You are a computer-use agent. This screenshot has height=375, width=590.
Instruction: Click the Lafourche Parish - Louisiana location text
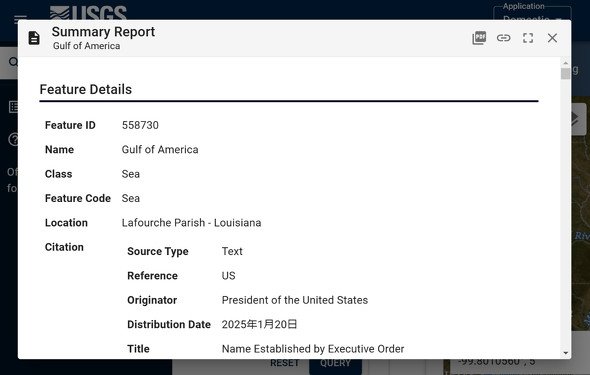coord(191,223)
